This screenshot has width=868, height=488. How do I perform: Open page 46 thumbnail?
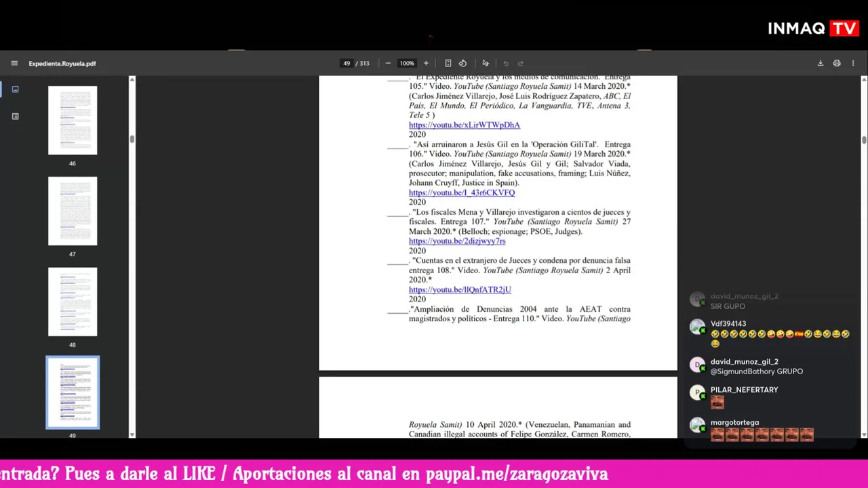pyautogui.click(x=73, y=121)
